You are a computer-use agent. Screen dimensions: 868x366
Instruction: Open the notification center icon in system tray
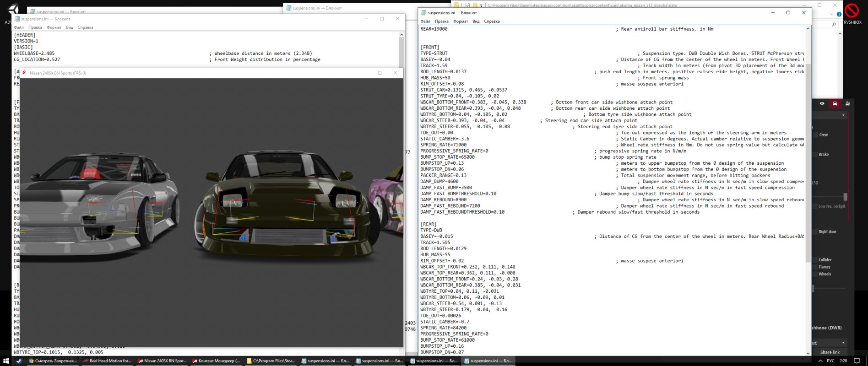[x=857, y=361]
